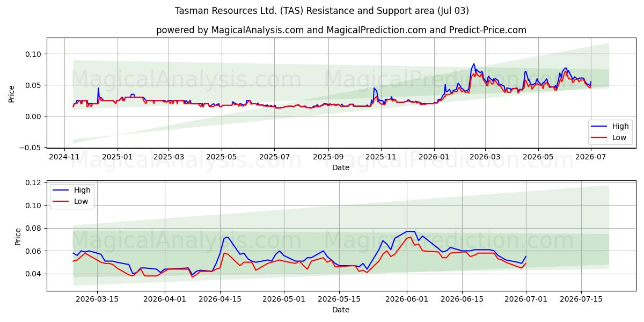The height and width of the screenshot is (322, 644).
Task: Click the chart title mentioning Tasman Resources Ltd.
Action: [x=322, y=11]
